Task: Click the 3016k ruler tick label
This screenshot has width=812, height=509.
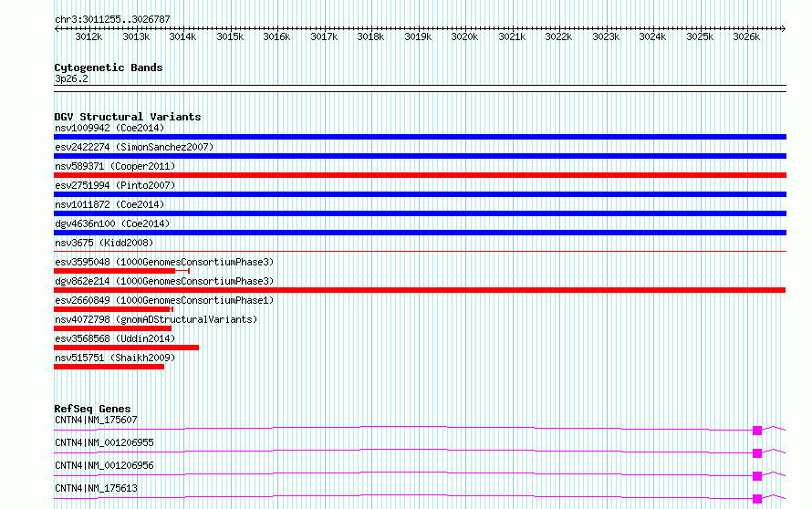Action: pyautogui.click(x=276, y=36)
